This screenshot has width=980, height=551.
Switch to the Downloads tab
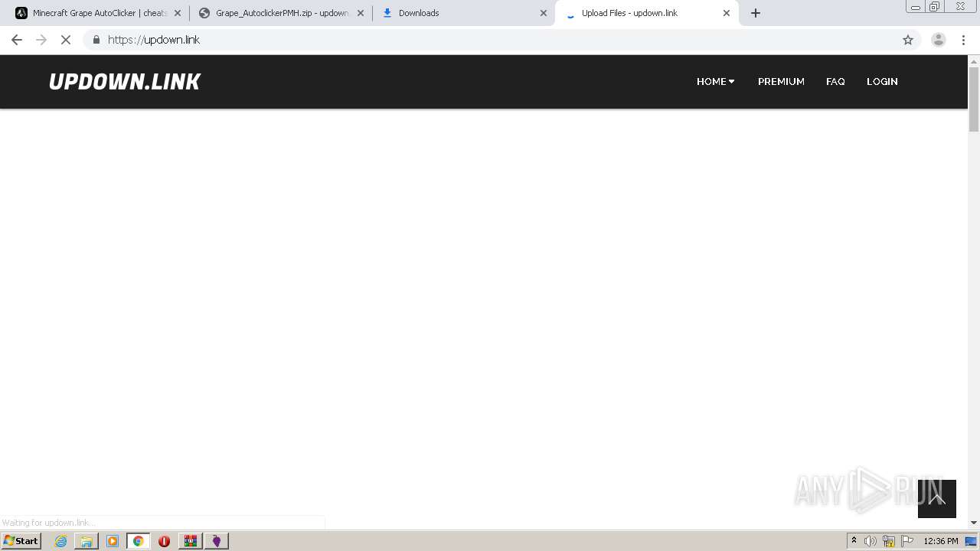click(x=463, y=13)
